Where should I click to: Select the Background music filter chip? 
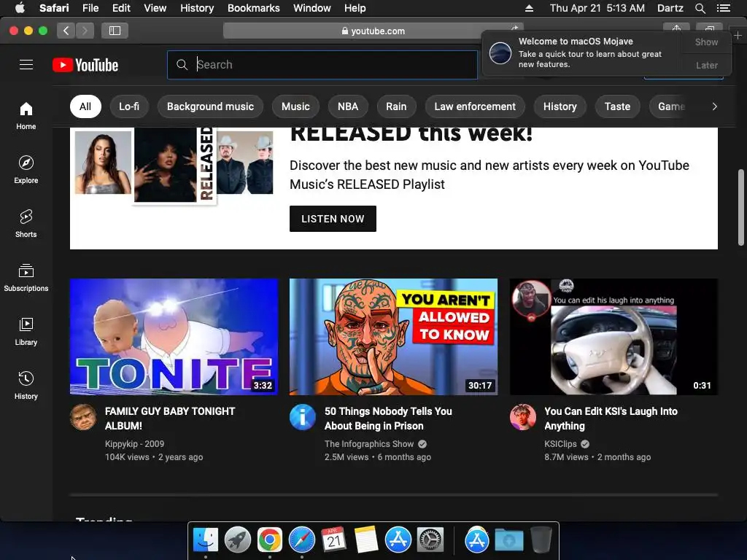210,106
